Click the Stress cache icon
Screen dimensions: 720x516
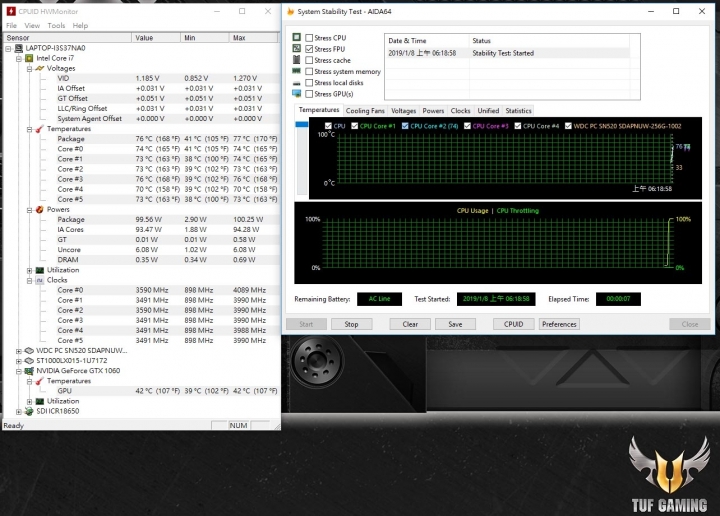click(x=297, y=60)
